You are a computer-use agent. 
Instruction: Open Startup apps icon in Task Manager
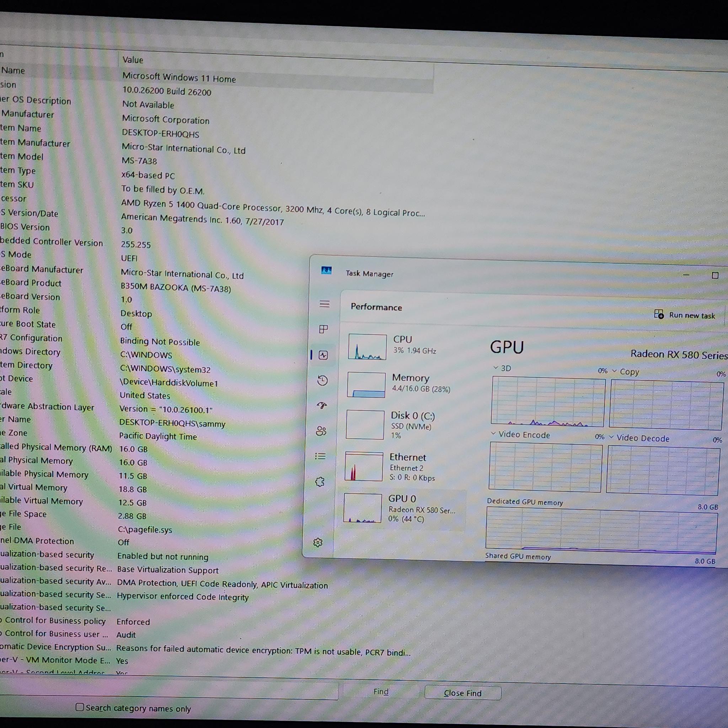pos(322,406)
